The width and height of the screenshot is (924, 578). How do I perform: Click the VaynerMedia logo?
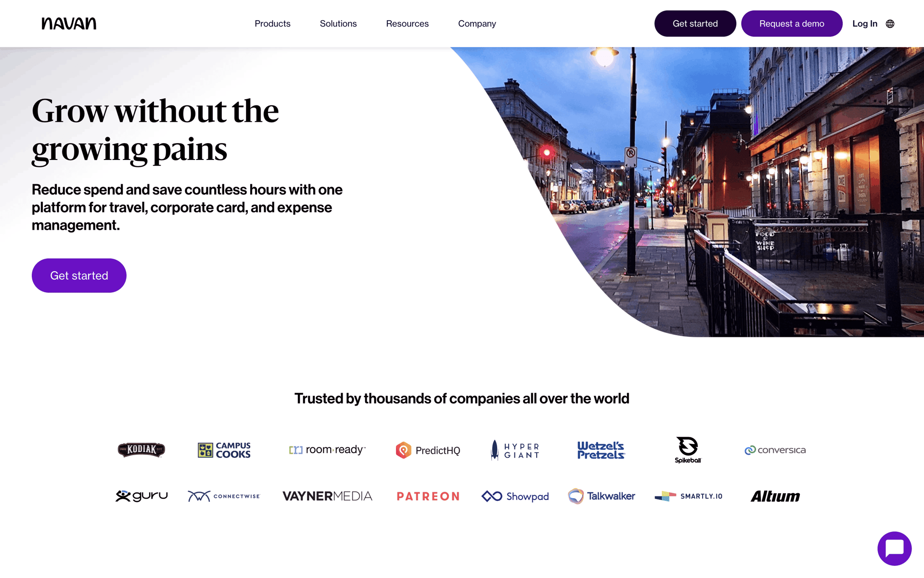[327, 496]
